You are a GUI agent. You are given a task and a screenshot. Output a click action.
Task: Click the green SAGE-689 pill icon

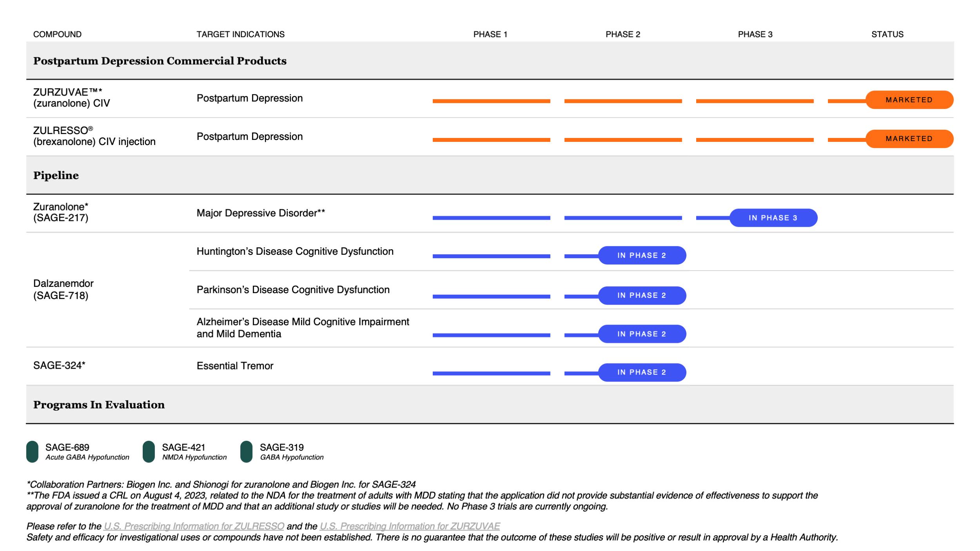[x=32, y=452]
